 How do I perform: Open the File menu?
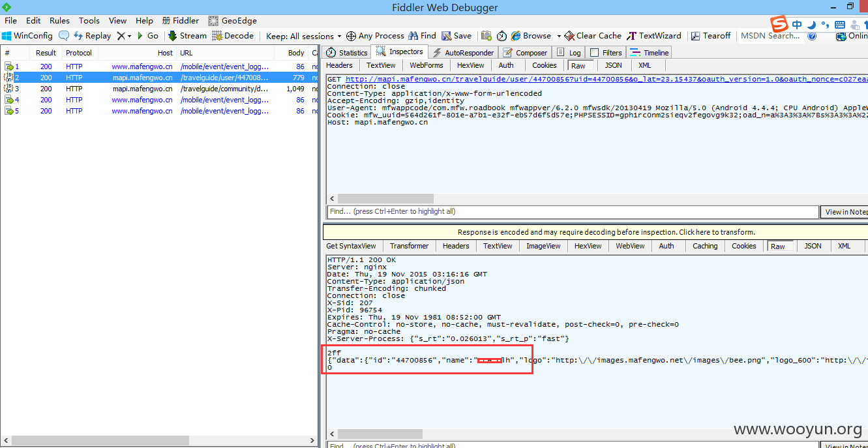point(11,20)
